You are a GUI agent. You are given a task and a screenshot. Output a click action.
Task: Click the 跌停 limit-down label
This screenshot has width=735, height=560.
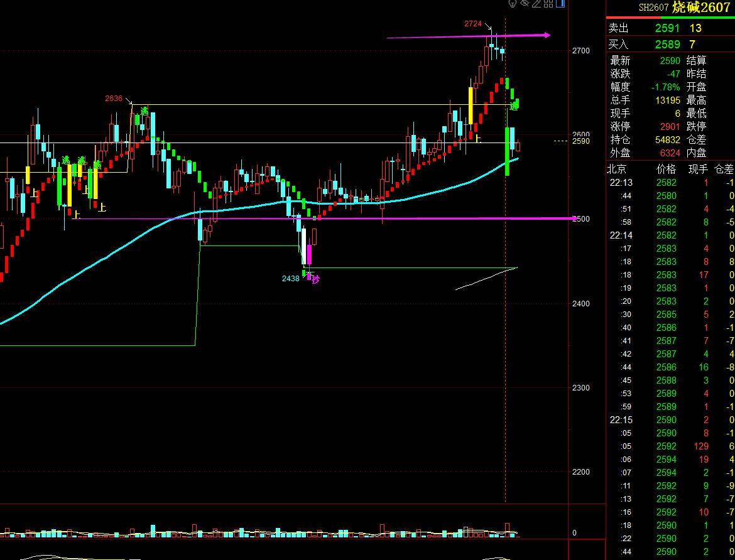(x=697, y=127)
